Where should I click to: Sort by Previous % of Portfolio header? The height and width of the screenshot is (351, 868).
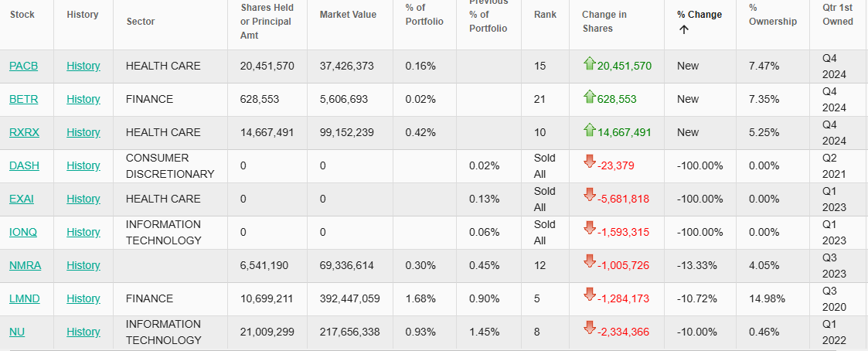click(488, 15)
